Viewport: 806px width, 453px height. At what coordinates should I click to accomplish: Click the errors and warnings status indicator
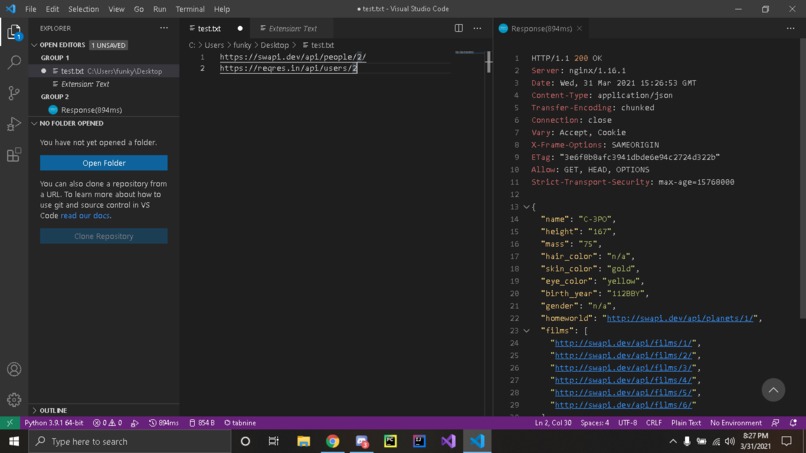coord(107,423)
